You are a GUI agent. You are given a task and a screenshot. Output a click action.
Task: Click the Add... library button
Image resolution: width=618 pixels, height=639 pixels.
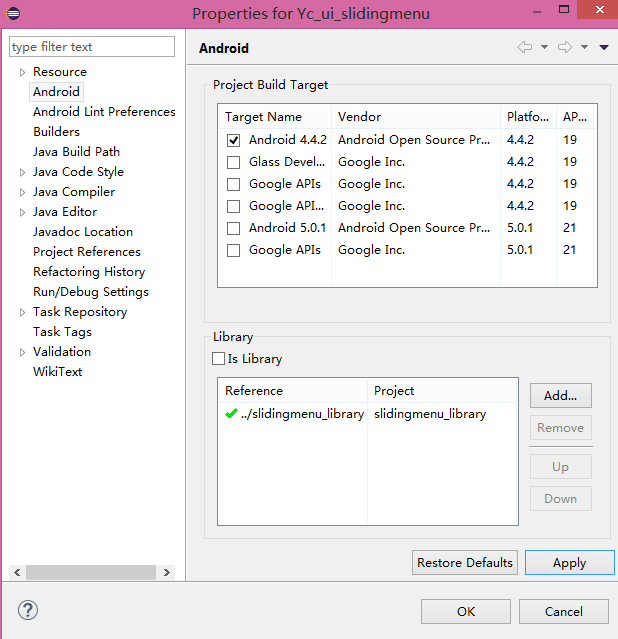[561, 395]
